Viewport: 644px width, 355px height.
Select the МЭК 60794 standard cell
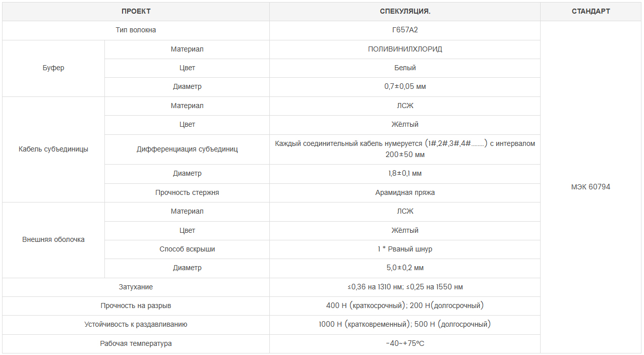click(591, 187)
